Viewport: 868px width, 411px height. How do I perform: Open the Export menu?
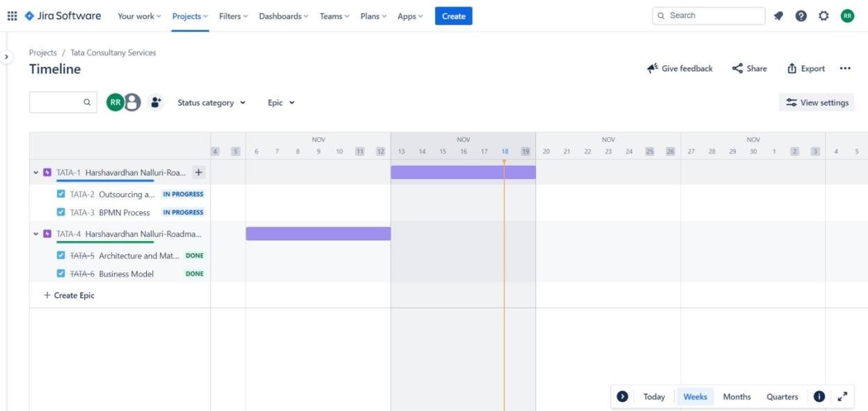point(805,68)
